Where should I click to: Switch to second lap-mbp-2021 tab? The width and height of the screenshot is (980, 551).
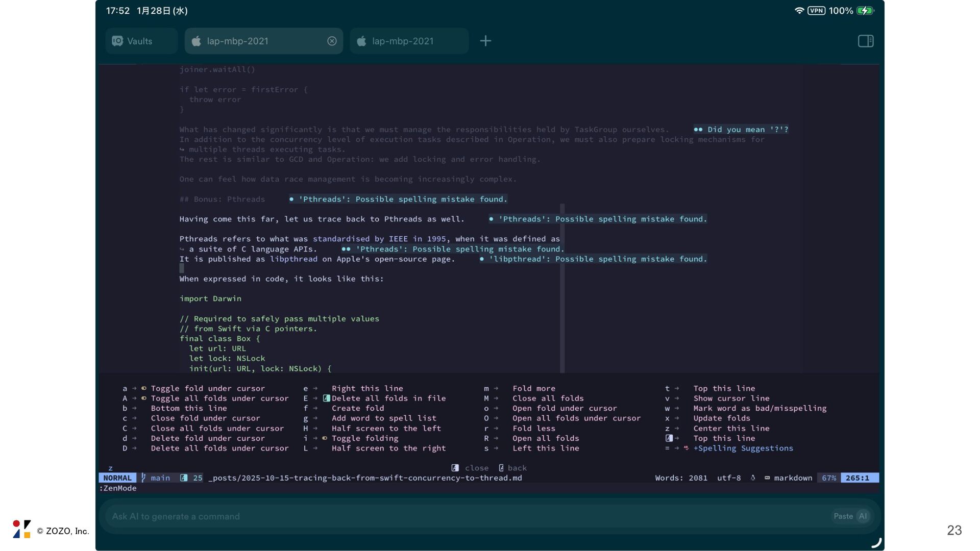click(x=403, y=41)
